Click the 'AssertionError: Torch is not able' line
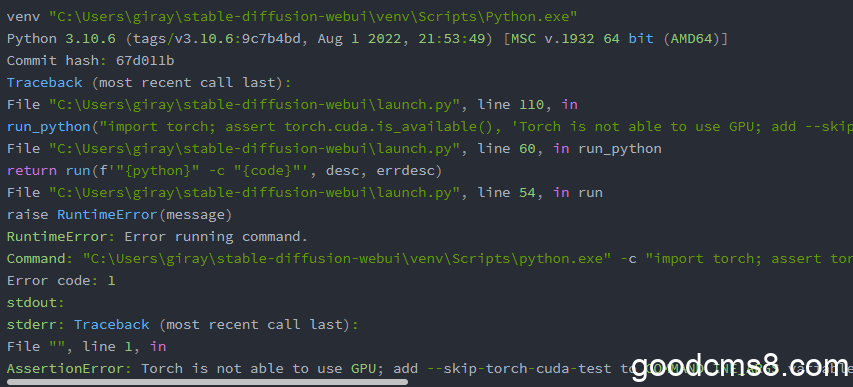Image resolution: width=853 pixels, height=387 pixels. (x=430, y=368)
